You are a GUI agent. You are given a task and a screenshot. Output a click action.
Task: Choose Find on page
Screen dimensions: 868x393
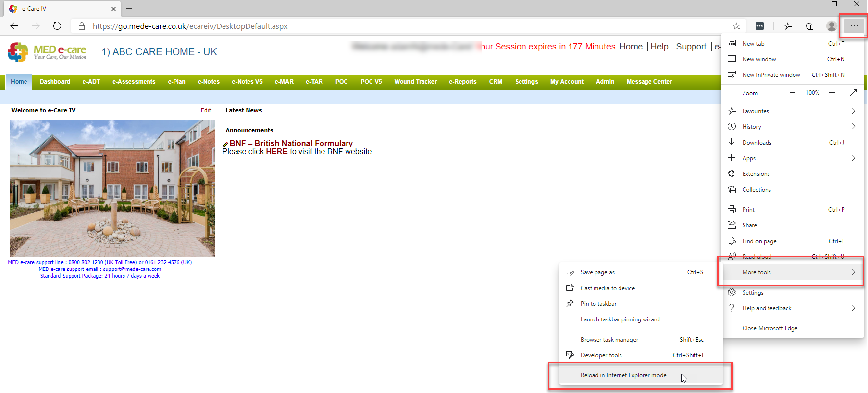(x=793, y=241)
